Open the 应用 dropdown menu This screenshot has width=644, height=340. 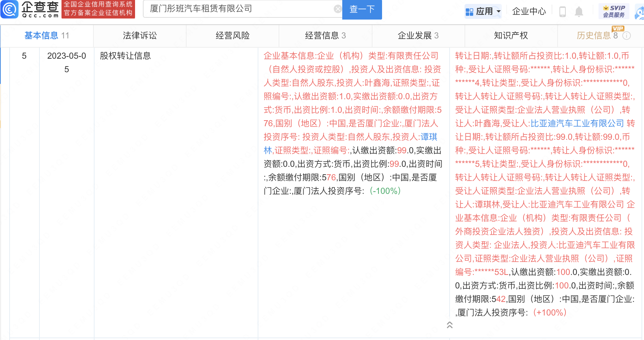(x=483, y=11)
